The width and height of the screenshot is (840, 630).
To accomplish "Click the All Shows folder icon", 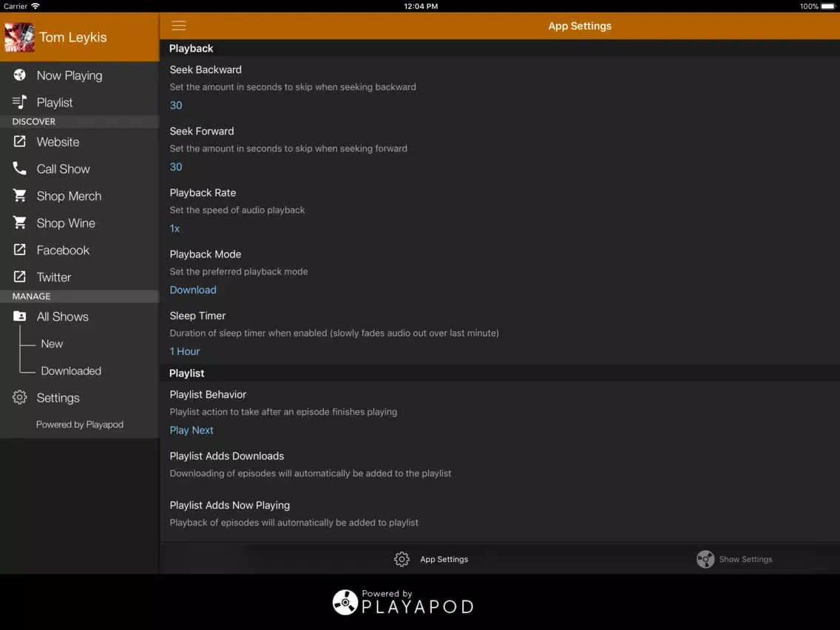I will coord(20,316).
